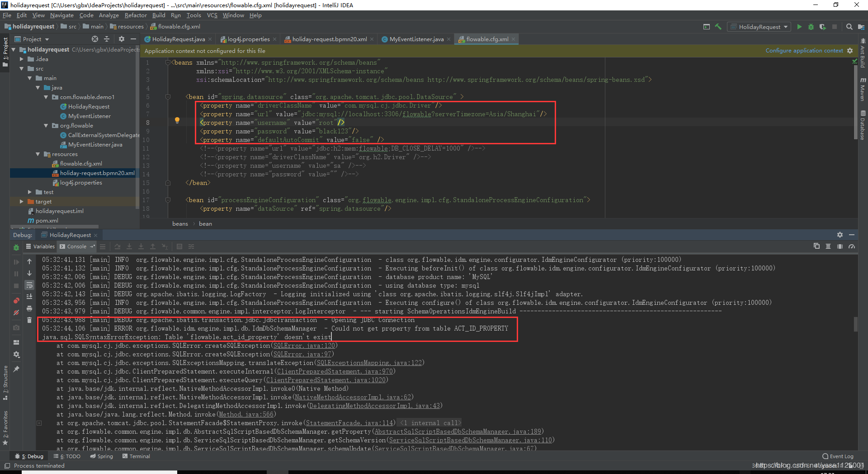Expand the target folder
The width and height of the screenshot is (868, 474).
pyautogui.click(x=22, y=202)
